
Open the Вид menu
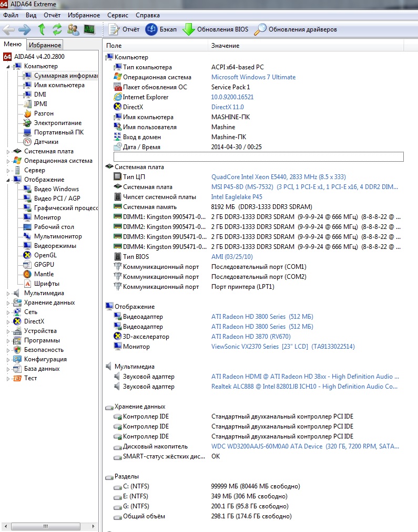pos(31,15)
